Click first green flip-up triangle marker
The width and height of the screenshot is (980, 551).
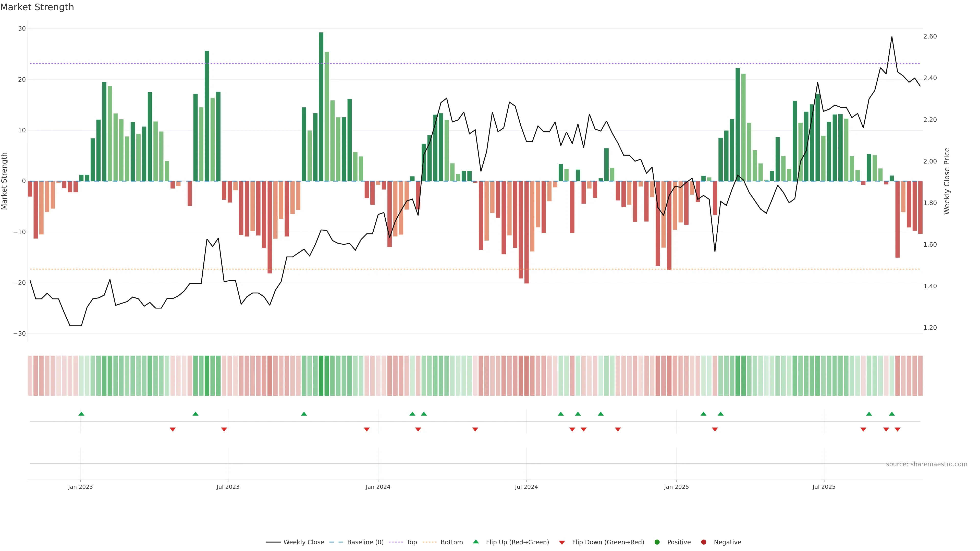coord(81,414)
